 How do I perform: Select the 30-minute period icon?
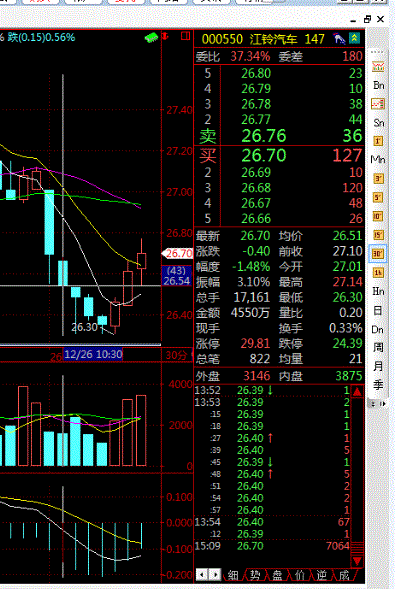click(378, 254)
